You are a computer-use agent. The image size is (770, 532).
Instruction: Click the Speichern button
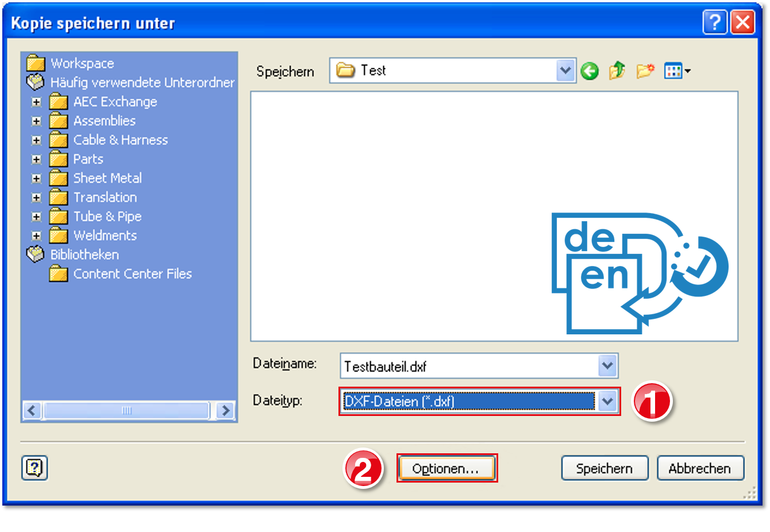click(x=605, y=468)
